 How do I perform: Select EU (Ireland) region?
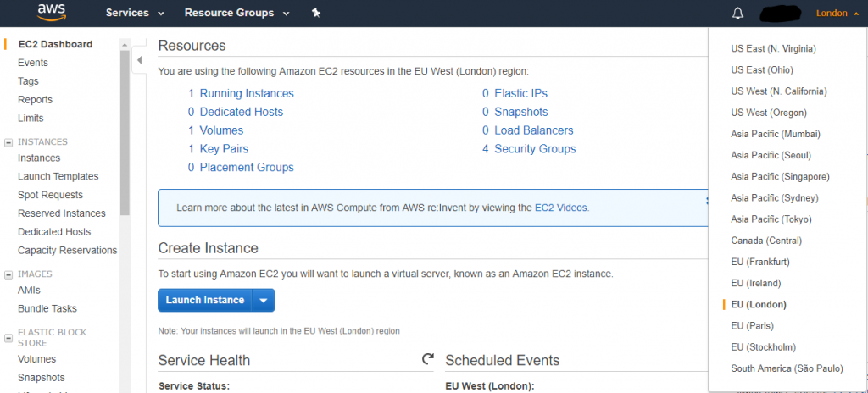pyautogui.click(x=755, y=283)
